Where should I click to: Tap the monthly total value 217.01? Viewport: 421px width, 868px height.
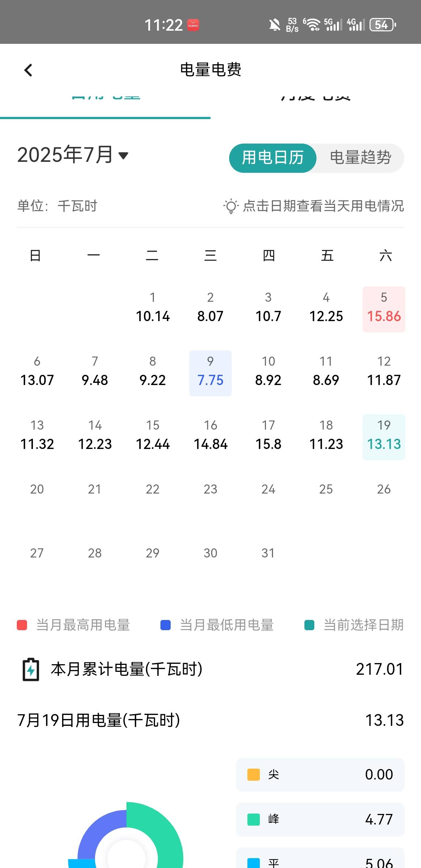(380, 669)
